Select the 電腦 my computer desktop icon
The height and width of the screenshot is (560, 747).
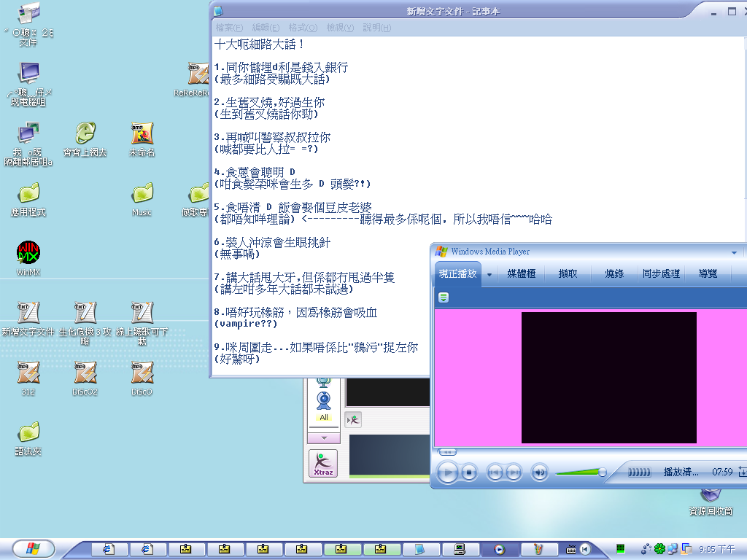pos(28,84)
